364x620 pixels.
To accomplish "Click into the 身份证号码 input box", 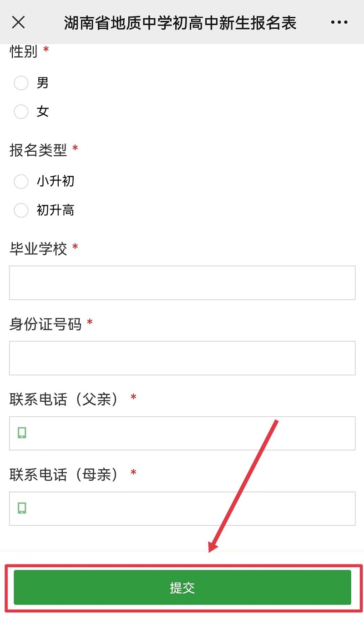I will [x=182, y=358].
